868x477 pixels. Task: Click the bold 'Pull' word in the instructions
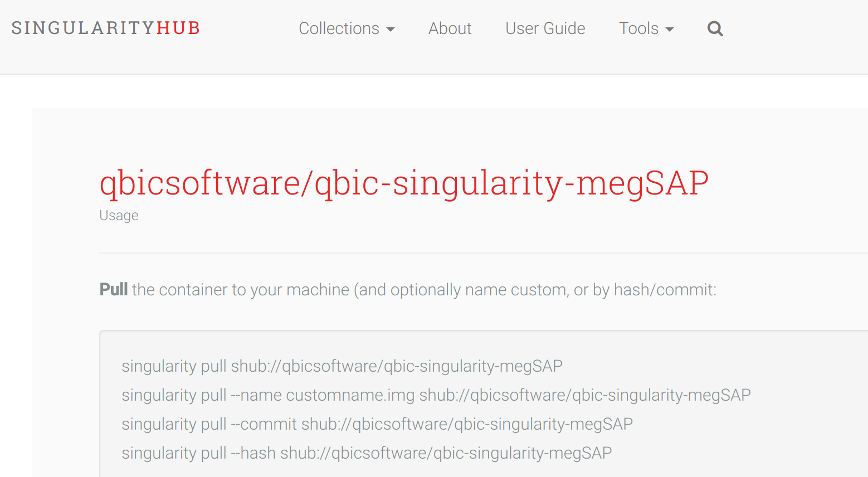[x=114, y=290]
